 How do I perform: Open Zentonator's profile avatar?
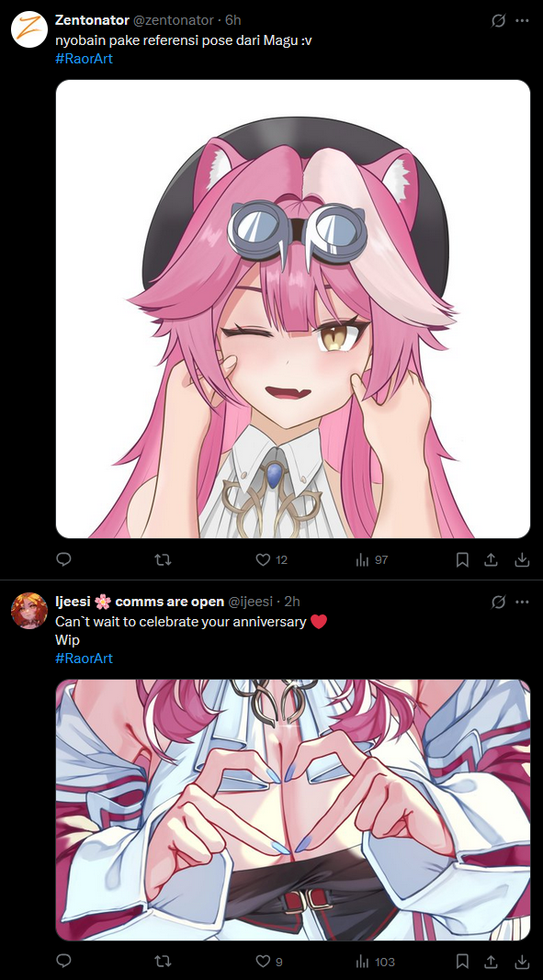coord(29,28)
